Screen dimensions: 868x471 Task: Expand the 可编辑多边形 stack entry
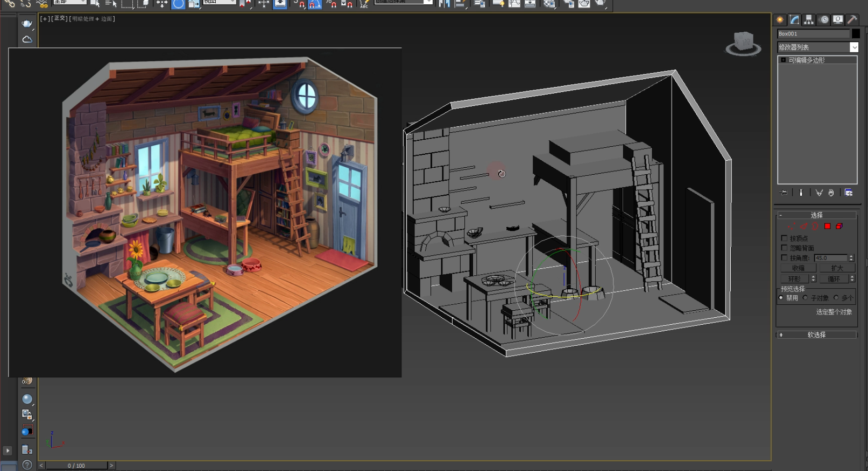point(783,60)
